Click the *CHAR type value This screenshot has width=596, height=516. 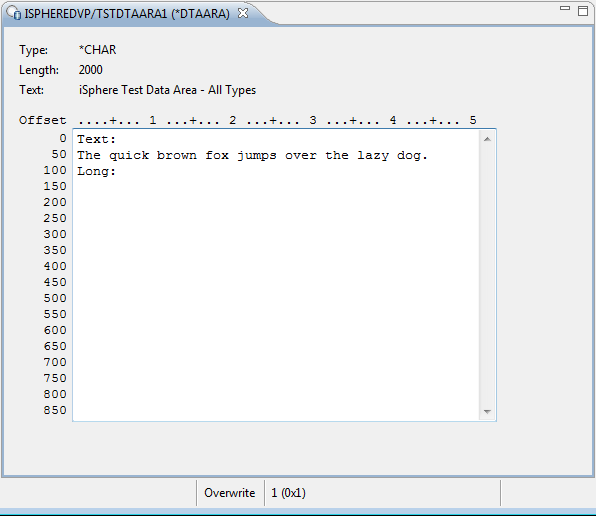pos(97,50)
